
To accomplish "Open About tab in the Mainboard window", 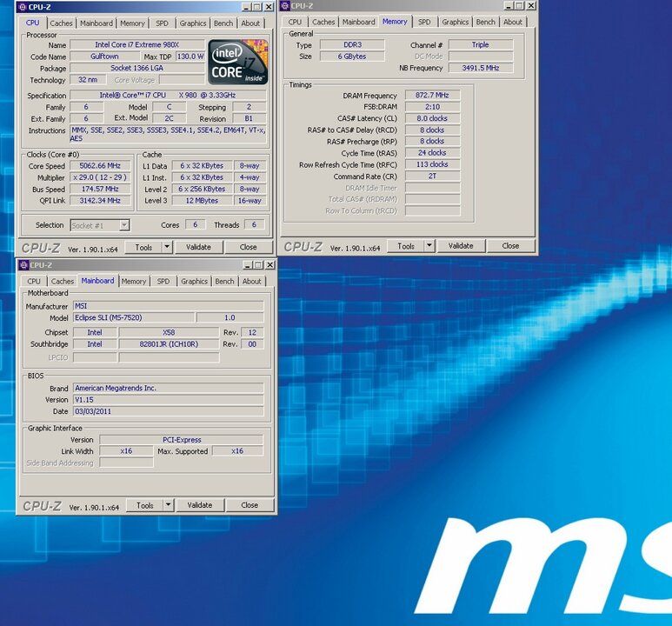I will pyautogui.click(x=251, y=282).
